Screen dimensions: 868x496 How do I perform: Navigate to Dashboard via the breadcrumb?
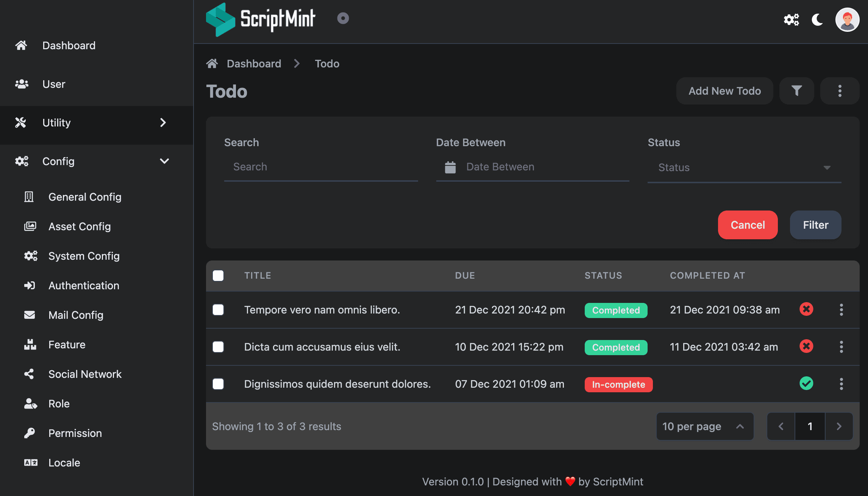pyautogui.click(x=254, y=63)
